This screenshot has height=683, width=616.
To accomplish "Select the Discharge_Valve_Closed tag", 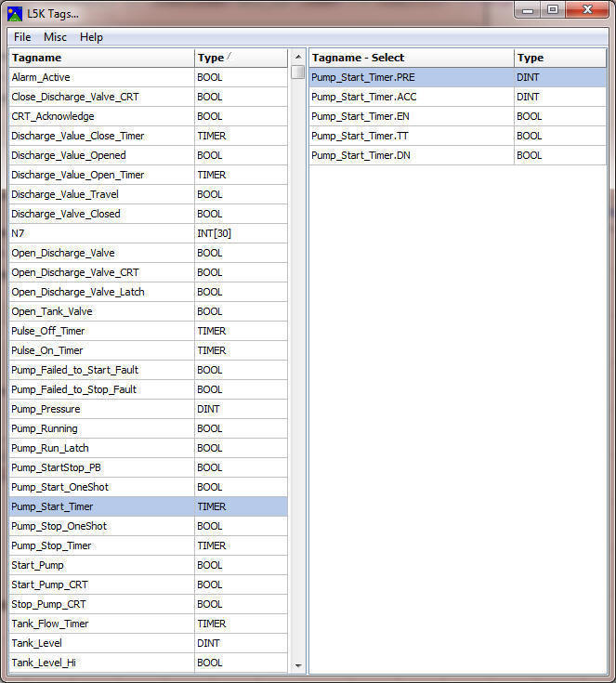I will point(148,214).
